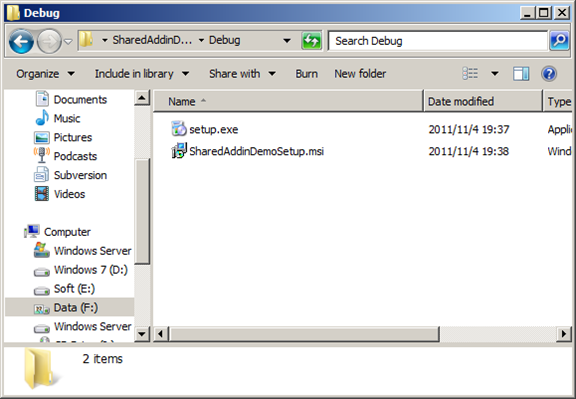Click the navigation pane scrollbar thumb
The height and width of the screenshot is (399, 576).
[x=142, y=211]
